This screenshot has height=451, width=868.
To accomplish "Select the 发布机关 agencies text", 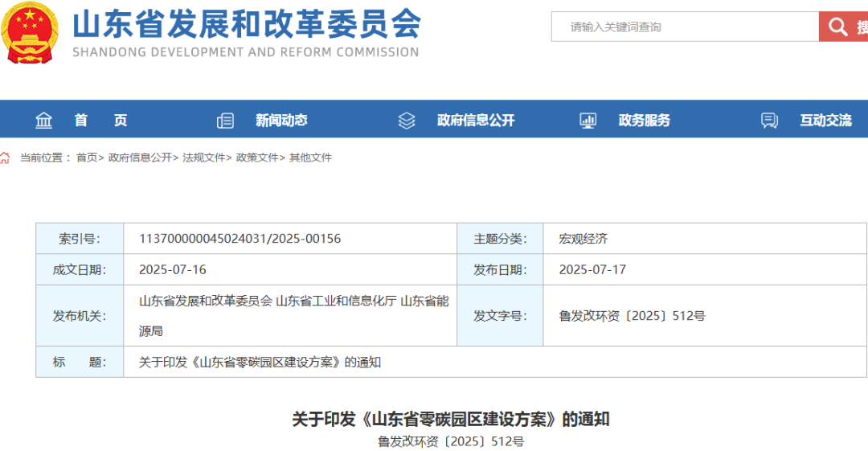I will pos(294,316).
